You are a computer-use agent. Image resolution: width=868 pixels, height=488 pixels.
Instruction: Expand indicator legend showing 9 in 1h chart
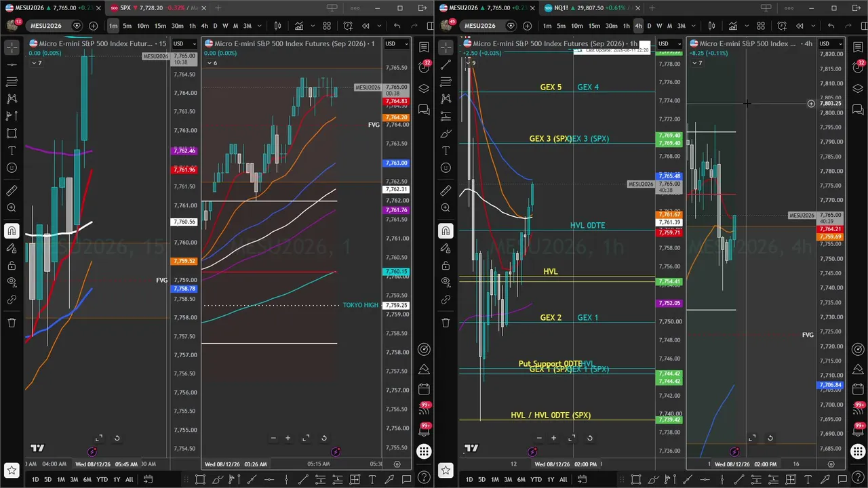tap(469, 63)
